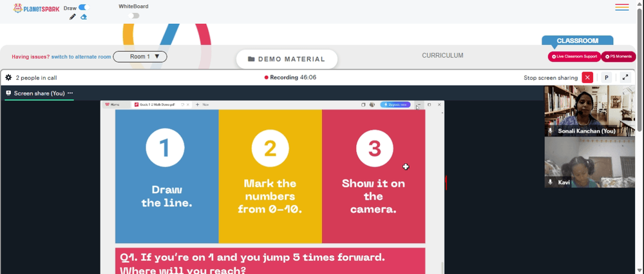Image resolution: width=644 pixels, height=274 pixels.
Task: Click the new tab plus icon in shared window
Action: 197,104
